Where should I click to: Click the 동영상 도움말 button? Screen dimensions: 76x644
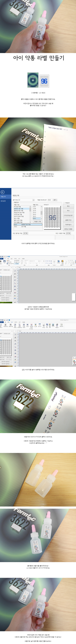click(68, 229)
